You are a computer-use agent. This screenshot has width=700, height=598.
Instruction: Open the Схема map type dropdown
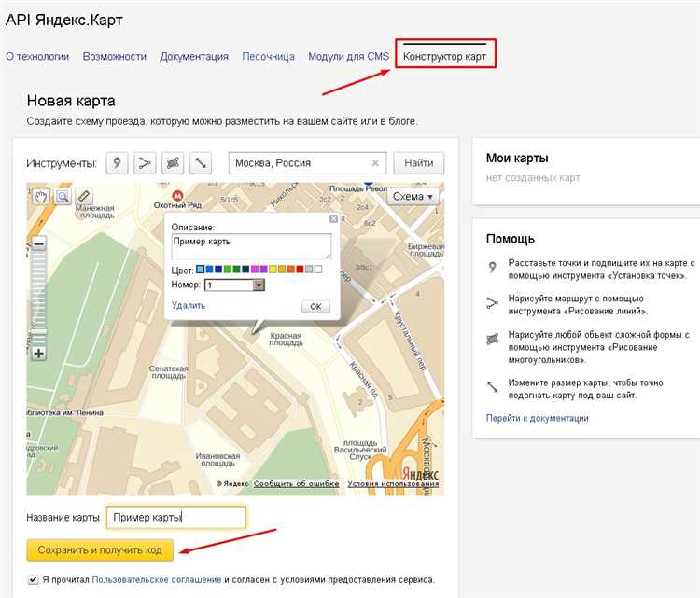coord(413,196)
